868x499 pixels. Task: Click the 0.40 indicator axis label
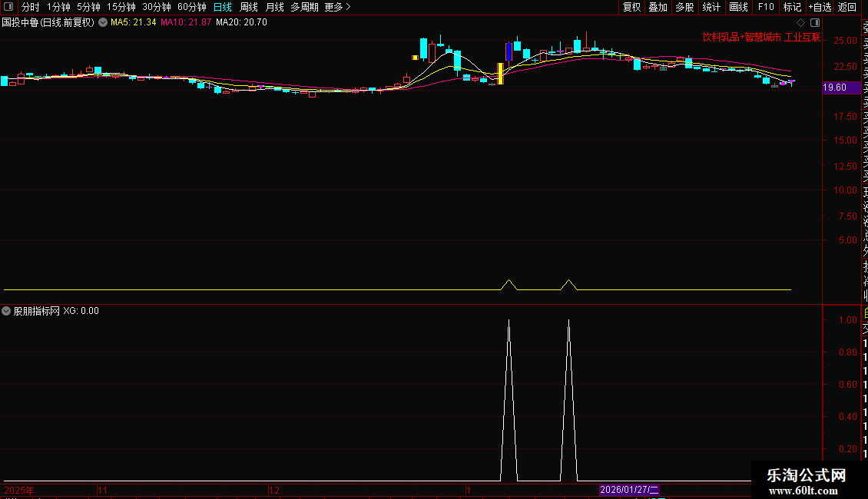847,417
